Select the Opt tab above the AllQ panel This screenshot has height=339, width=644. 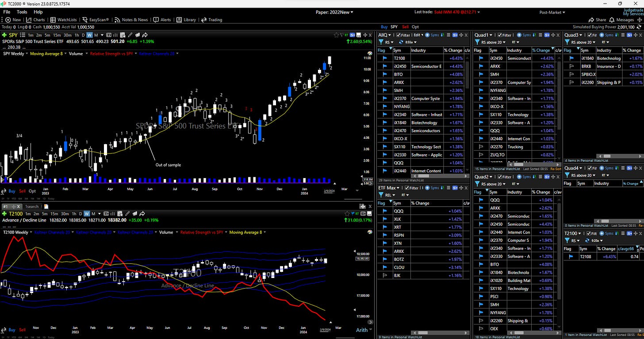point(415,27)
